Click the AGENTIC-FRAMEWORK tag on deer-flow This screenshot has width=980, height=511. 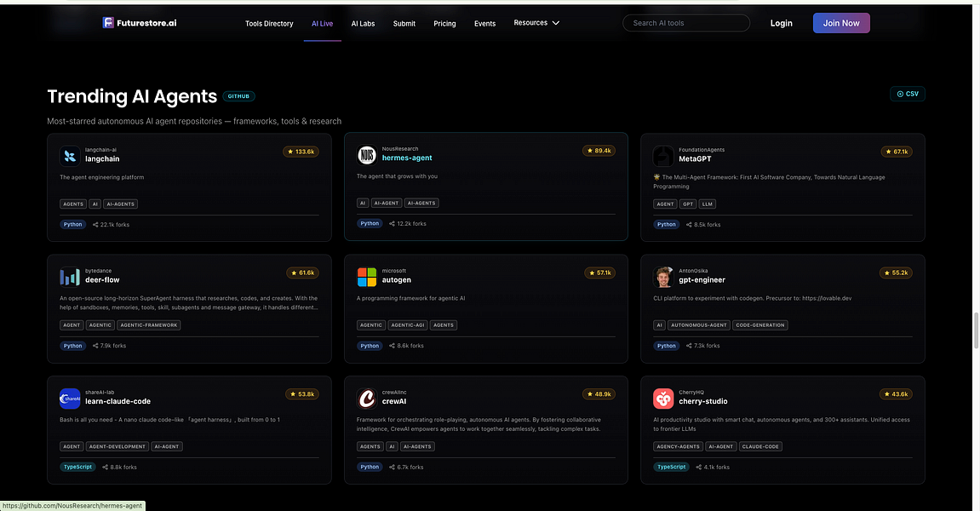[x=149, y=325]
